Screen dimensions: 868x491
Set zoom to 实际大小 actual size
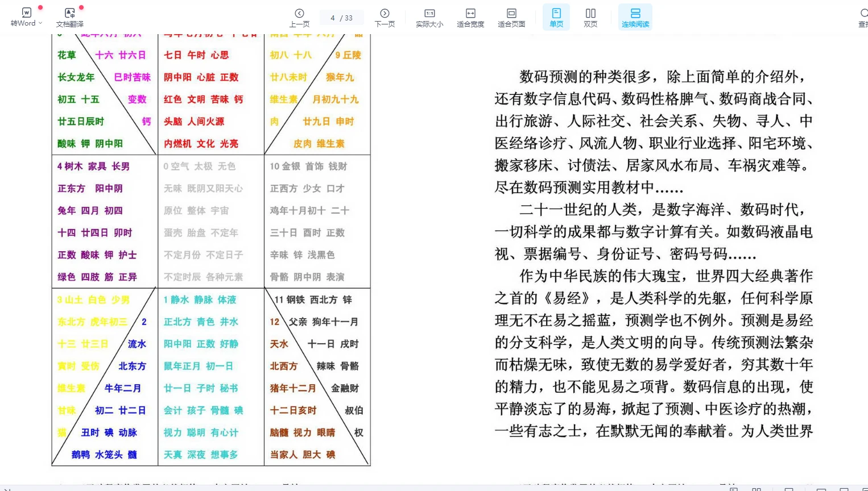coord(429,17)
